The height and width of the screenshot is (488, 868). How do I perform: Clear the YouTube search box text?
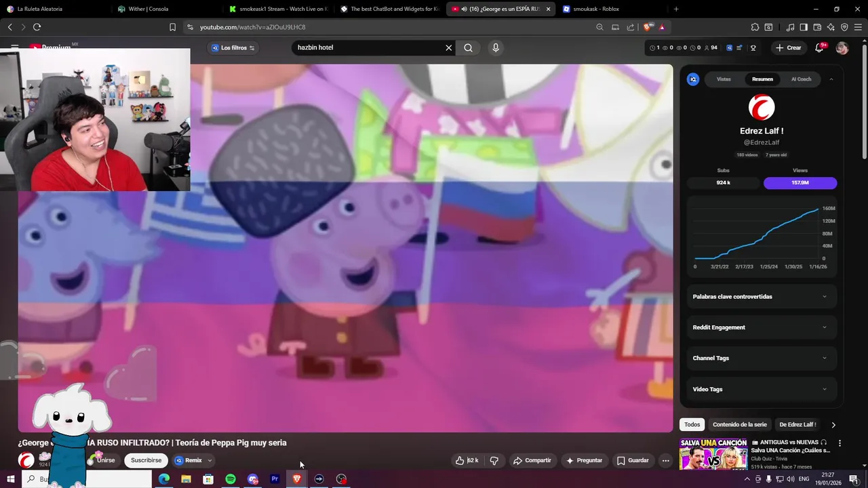448,47
